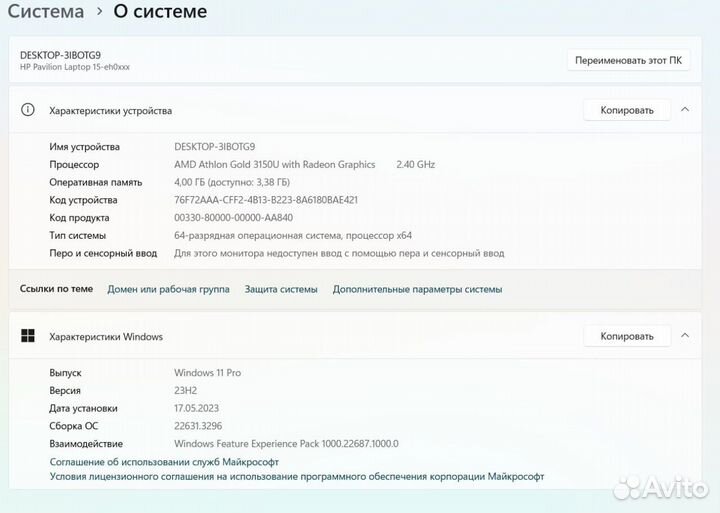Click device ID 76F72AAA-CFF2-4B13 value
Screen dimensions: 720x513
pos(266,200)
